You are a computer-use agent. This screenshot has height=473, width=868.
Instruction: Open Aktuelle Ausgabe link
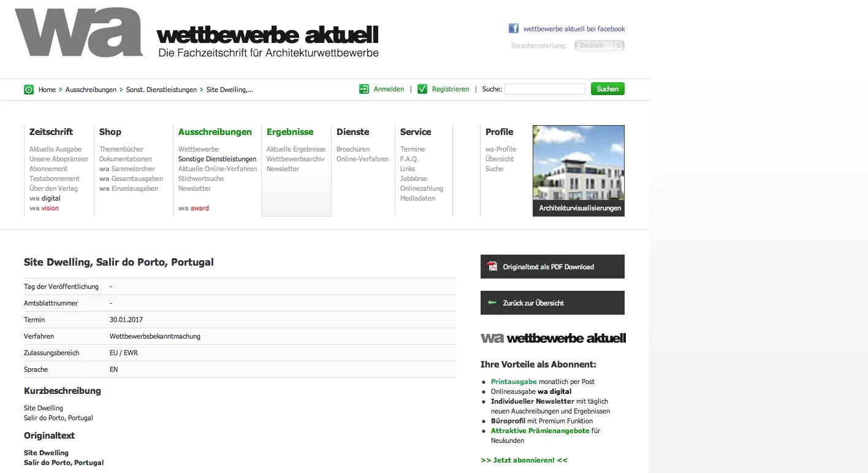pyautogui.click(x=55, y=149)
